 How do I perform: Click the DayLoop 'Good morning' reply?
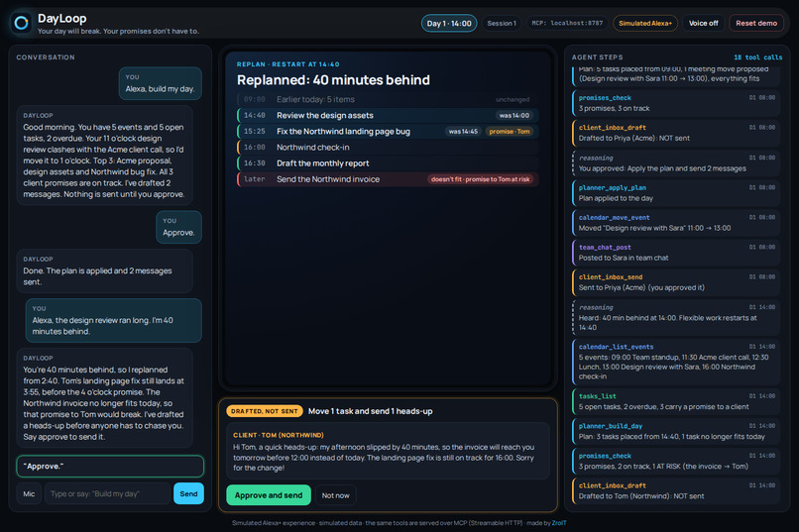(104, 156)
